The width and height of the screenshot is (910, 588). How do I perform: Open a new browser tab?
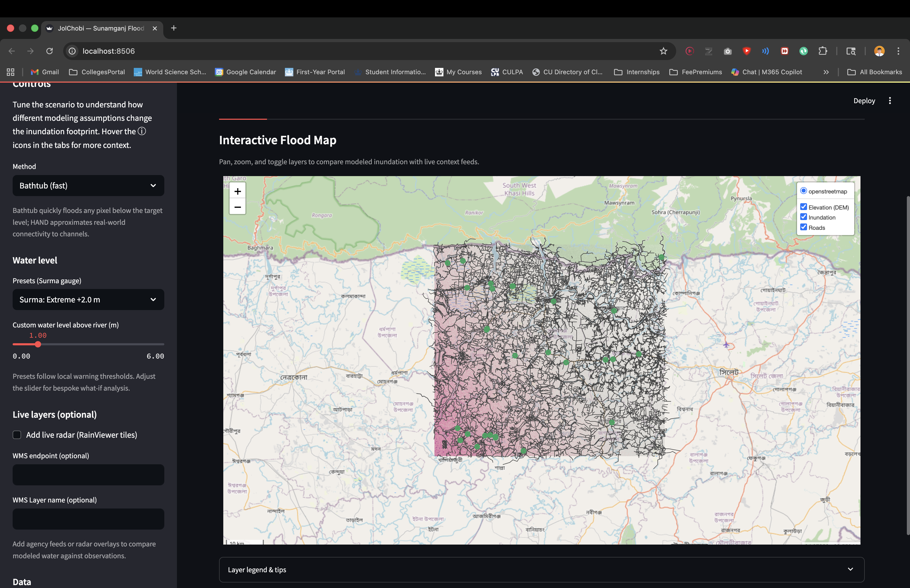pos(174,28)
